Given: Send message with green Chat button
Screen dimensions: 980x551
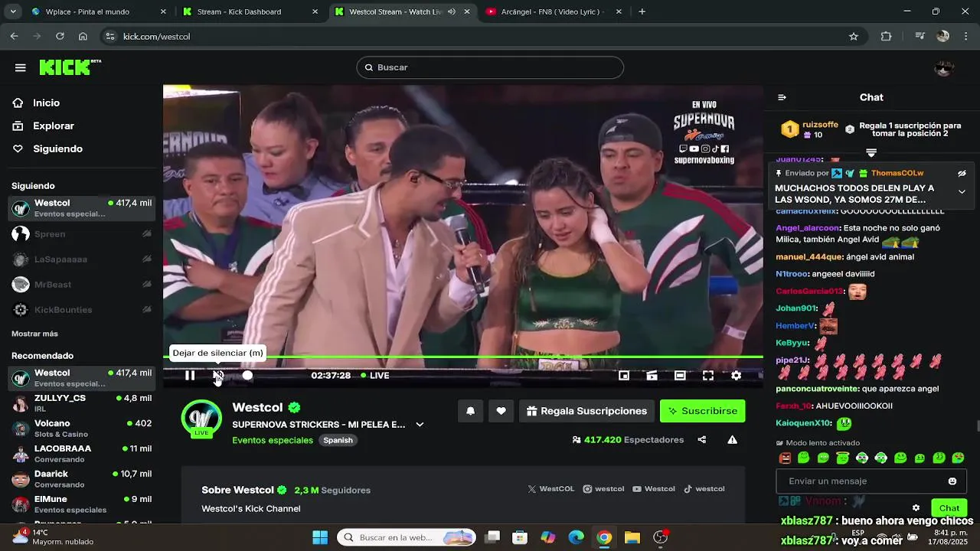Looking at the screenshot, I should tap(949, 507).
